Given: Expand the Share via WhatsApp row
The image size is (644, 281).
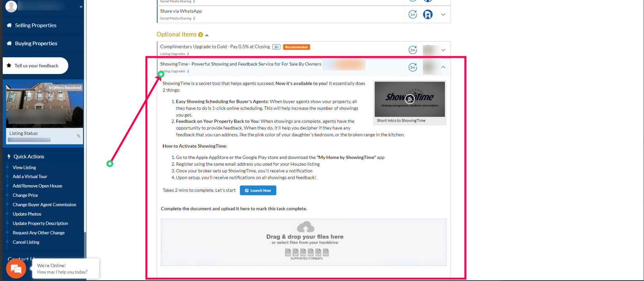Looking at the screenshot, I should 443,14.
